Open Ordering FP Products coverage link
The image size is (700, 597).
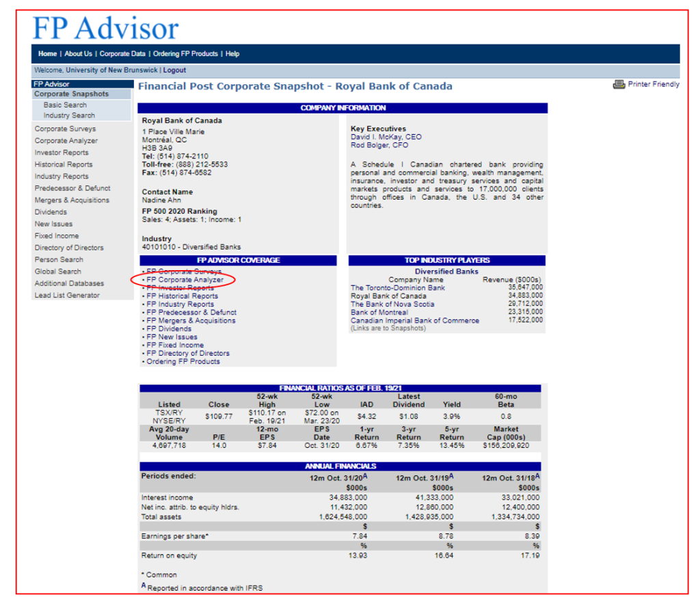pyautogui.click(x=183, y=362)
